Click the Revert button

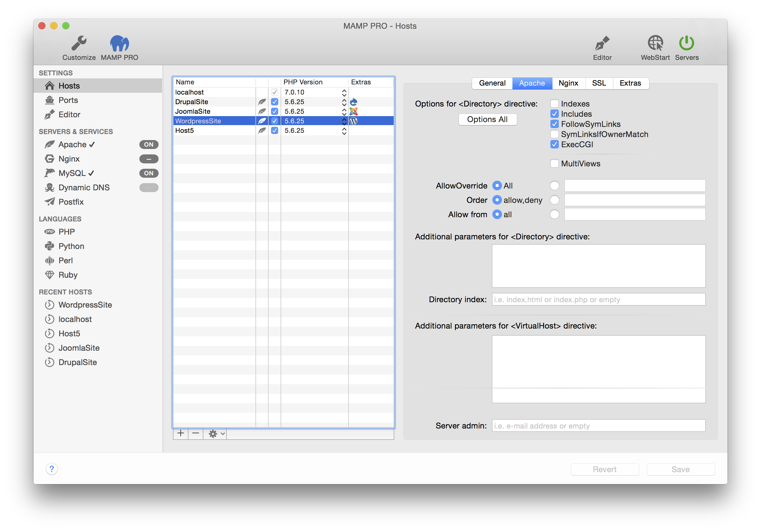(605, 469)
